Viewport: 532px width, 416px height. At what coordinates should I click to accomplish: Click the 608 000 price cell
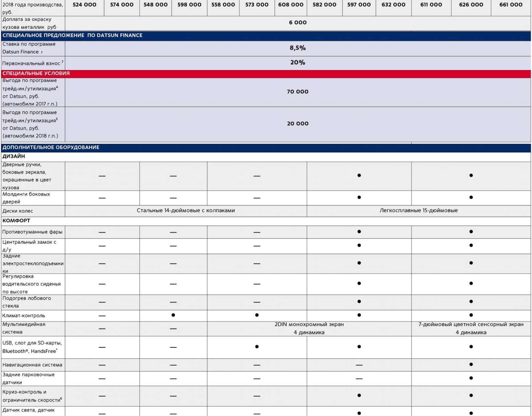click(x=291, y=5)
